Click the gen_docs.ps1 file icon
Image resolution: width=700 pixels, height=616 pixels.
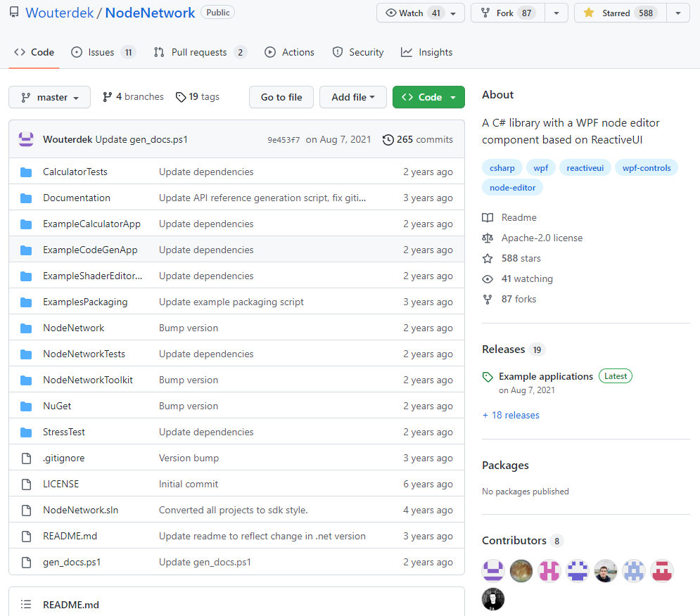26,563
